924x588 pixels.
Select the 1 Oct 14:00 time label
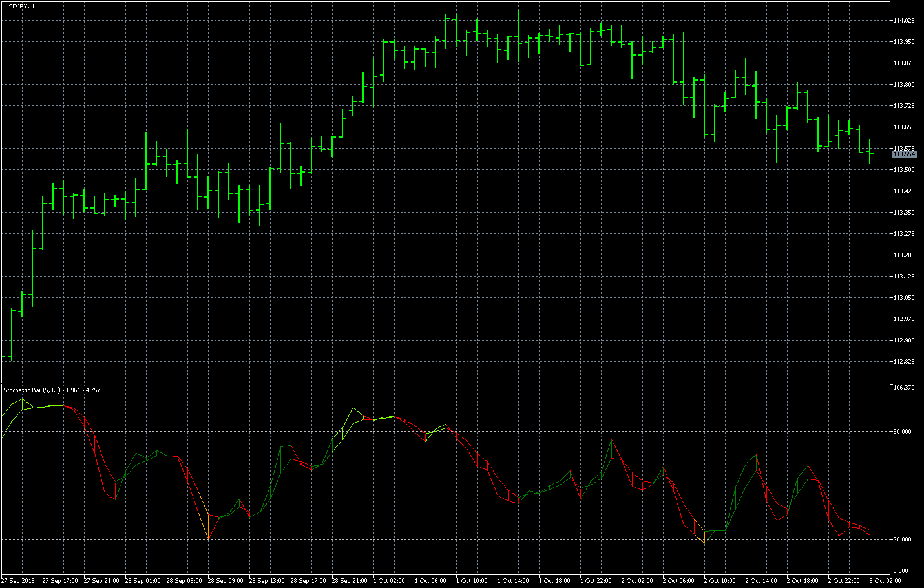pos(514,581)
